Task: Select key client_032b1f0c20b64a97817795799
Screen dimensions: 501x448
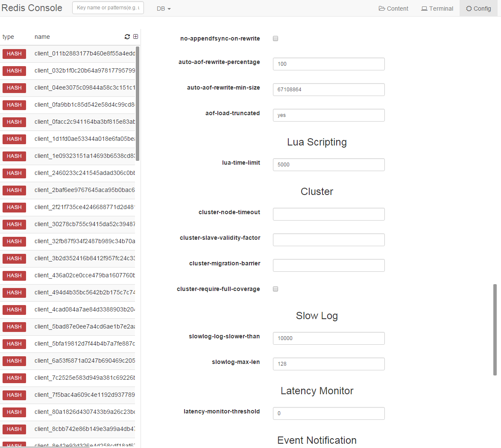Action: tap(85, 70)
